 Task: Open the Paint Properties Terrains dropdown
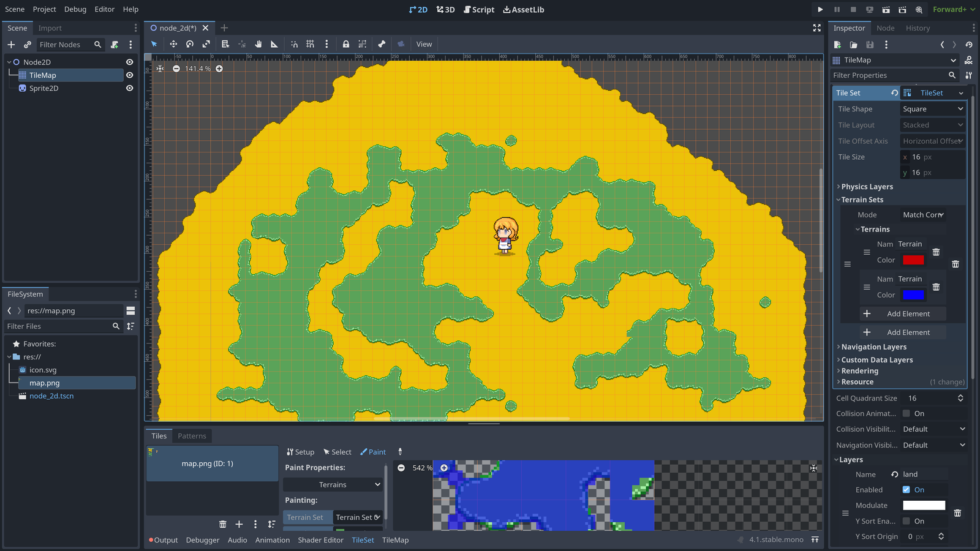333,485
